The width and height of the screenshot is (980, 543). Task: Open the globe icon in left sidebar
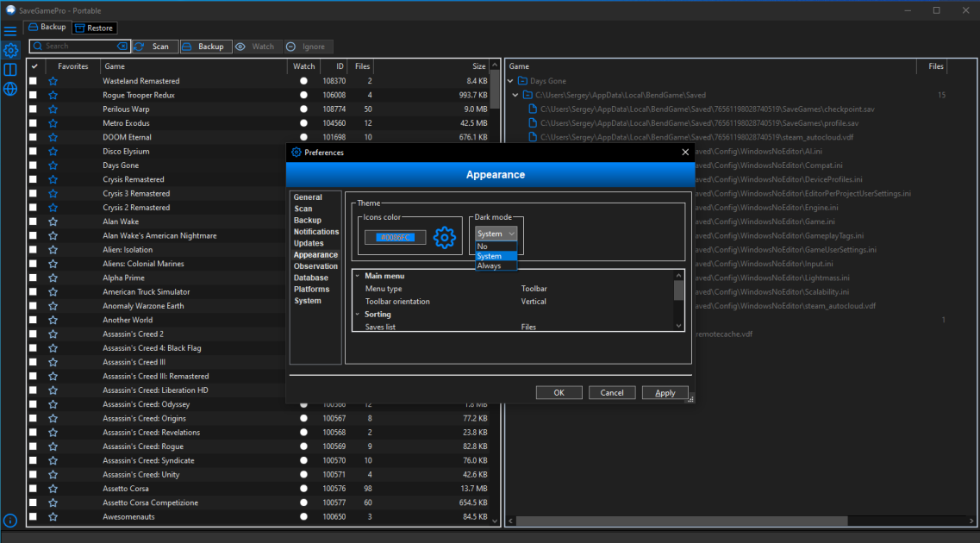coord(10,89)
